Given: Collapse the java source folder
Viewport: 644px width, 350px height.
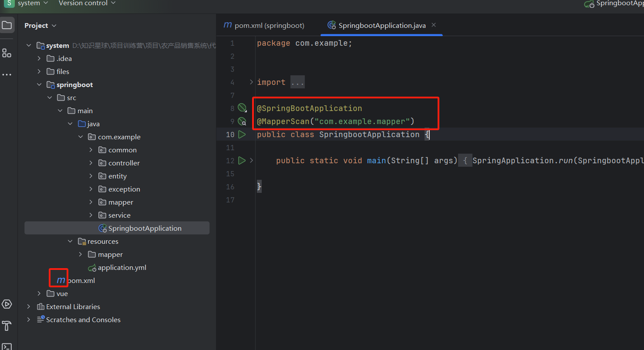Looking at the screenshot, I should (x=71, y=124).
